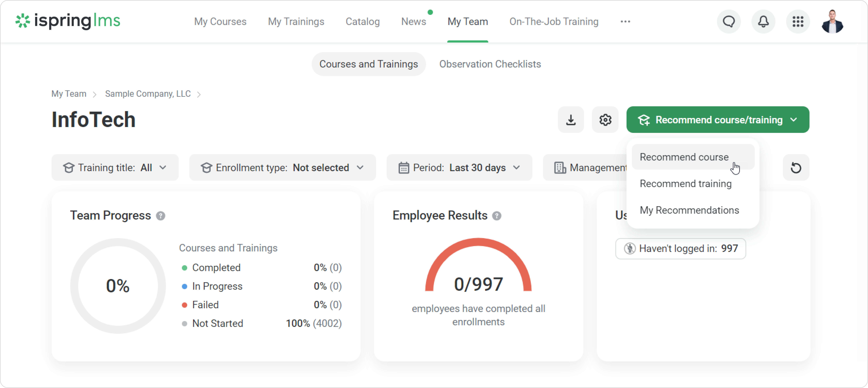
Task: Click Employee Results help question icon
Action: pyautogui.click(x=496, y=216)
